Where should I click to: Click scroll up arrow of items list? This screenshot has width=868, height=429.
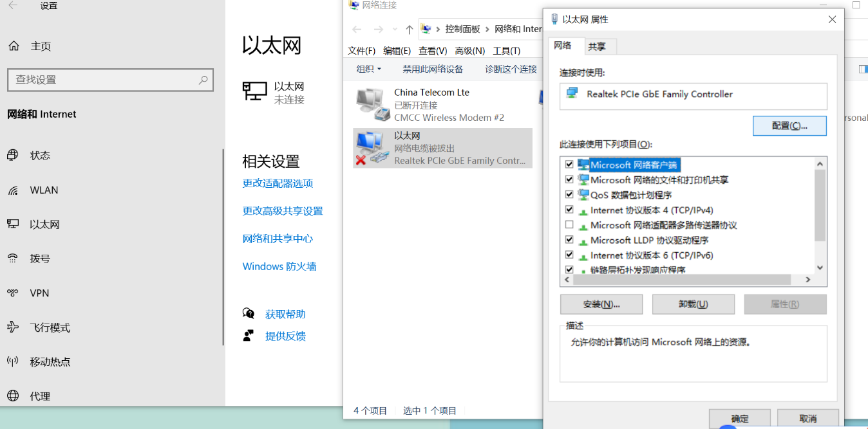click(x=820, y=163)
